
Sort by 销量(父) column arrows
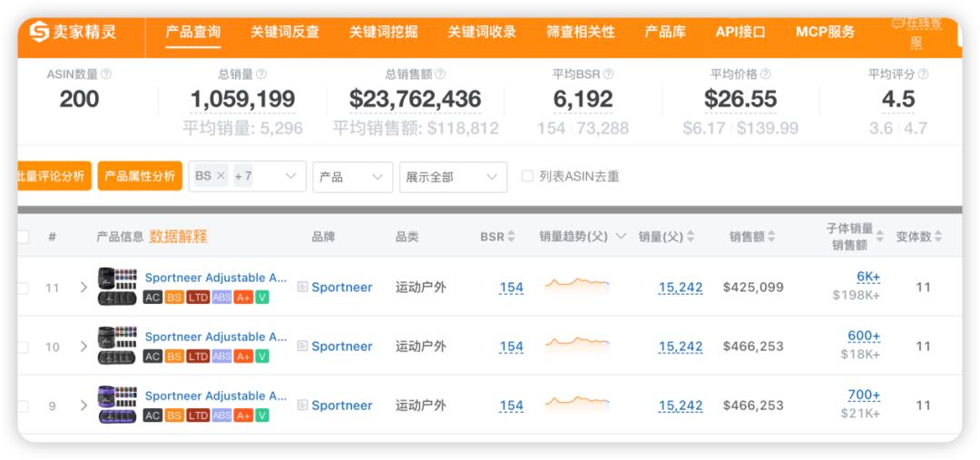click(690, 237)
